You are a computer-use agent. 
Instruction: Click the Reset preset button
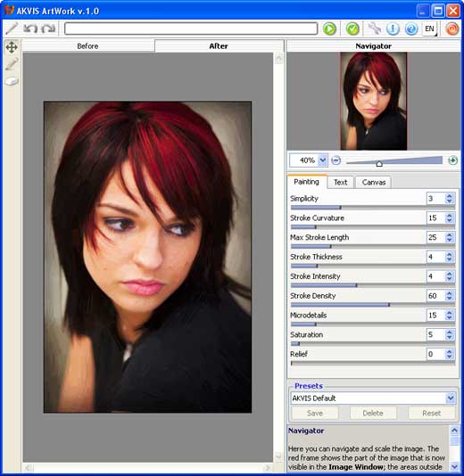tap(432, 414)
